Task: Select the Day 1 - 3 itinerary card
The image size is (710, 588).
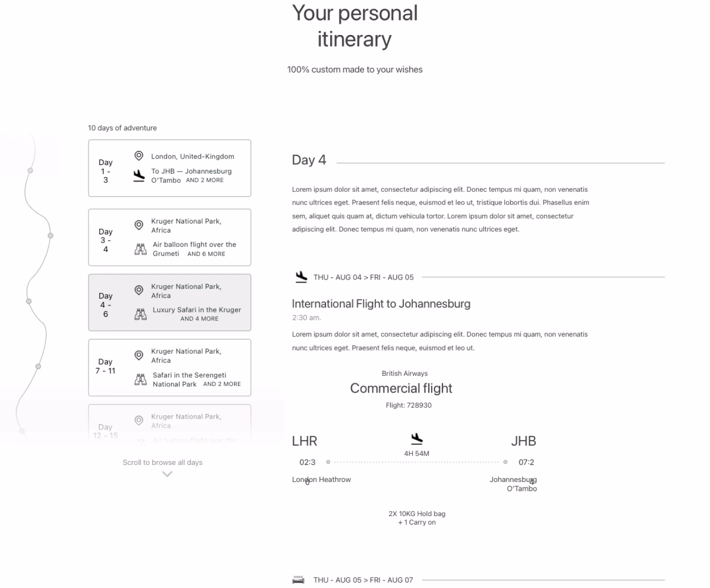Action: pos(169,168)
